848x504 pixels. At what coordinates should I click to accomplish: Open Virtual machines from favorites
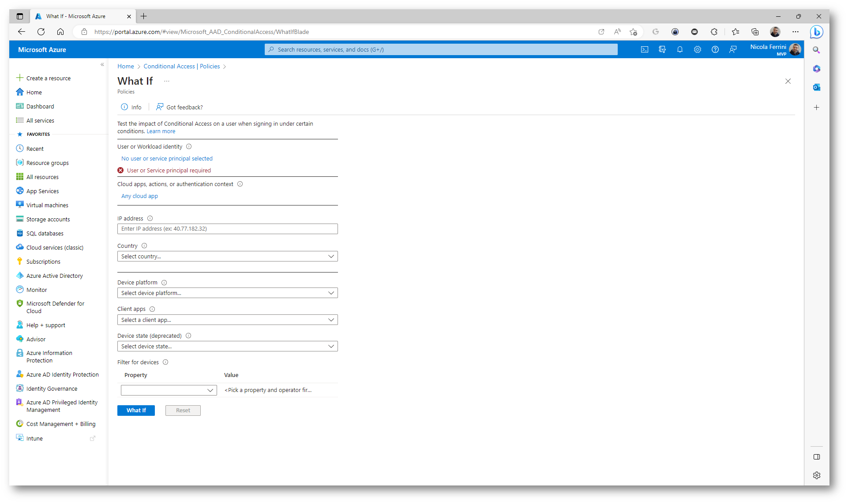(x=42, y=205)
